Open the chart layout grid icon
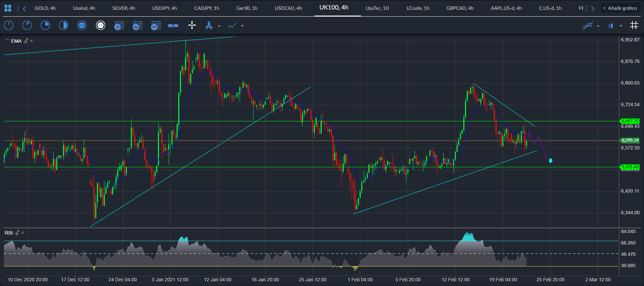Screen dimensions: 644x286 coord(7,8)
